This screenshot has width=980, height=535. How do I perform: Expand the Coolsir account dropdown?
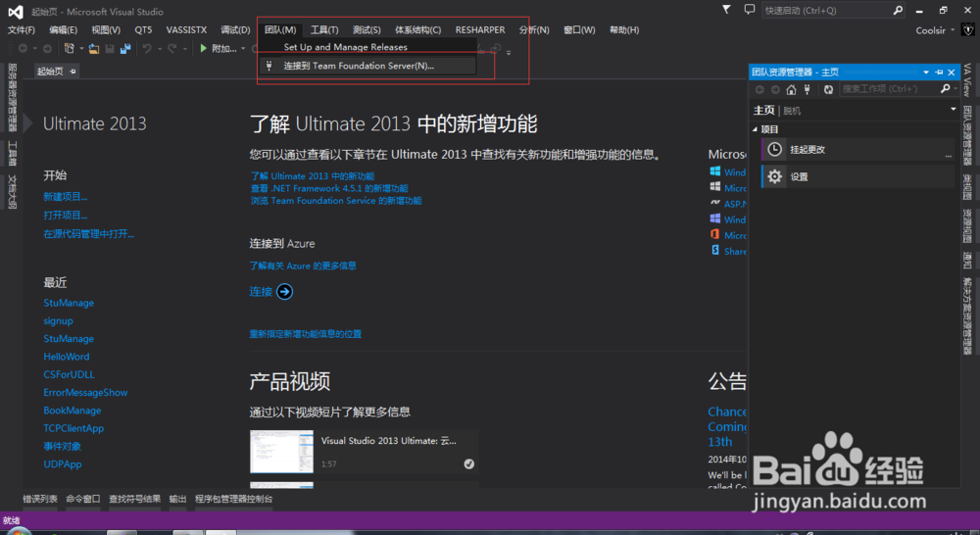click(953, 30)
